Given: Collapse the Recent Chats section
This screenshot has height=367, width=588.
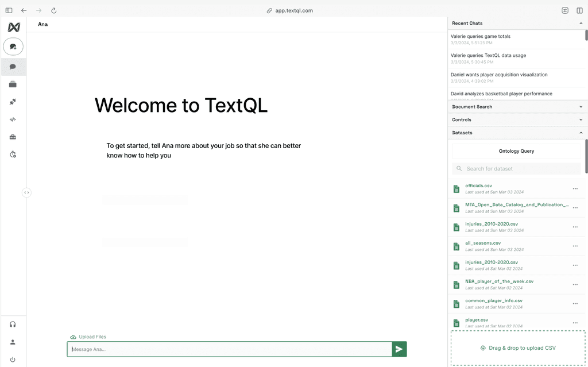Looking at the screenshot, I should (581, 24).
